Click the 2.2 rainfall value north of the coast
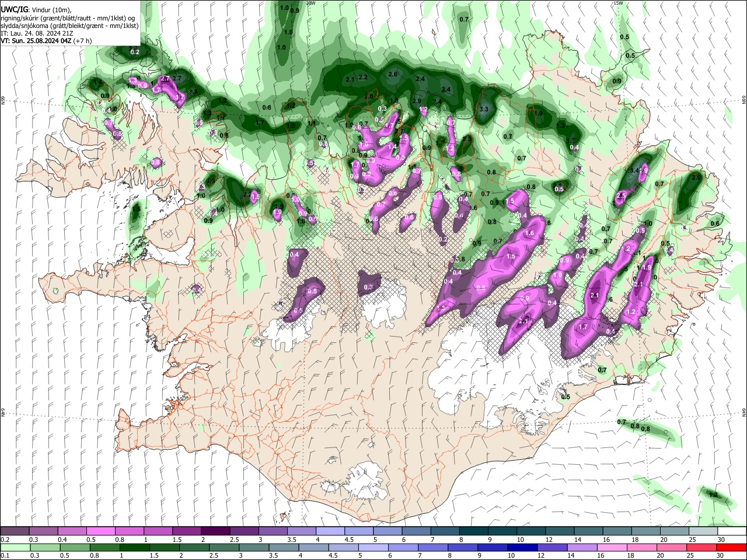 [x=363, y=77]
